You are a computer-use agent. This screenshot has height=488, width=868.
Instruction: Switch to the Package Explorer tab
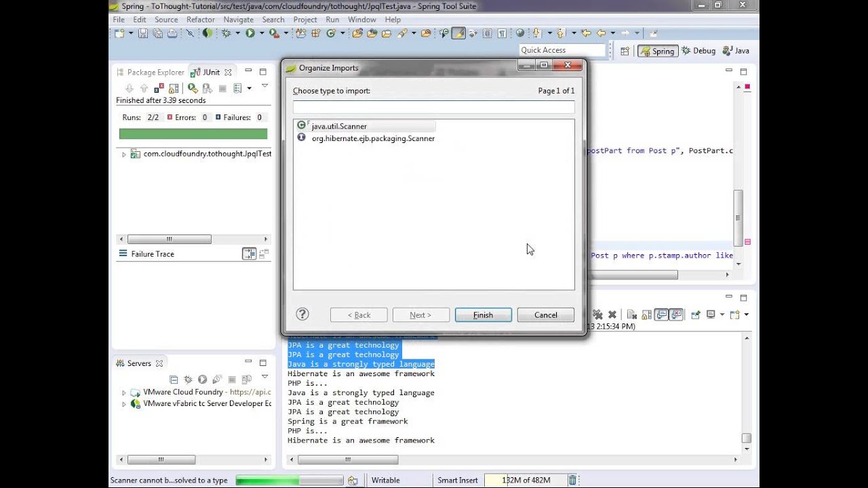pos(151,73)
